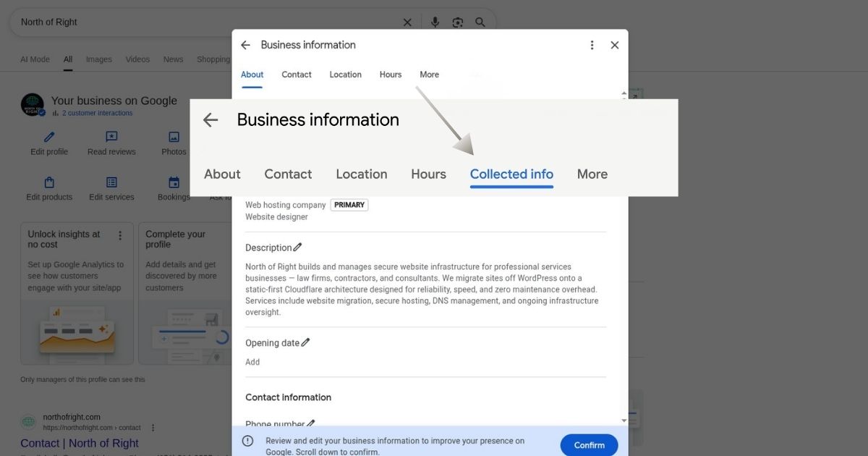This screenshot has height=456, width=868.
Task: Click the Contact information heading
Action: coord(288,397)
